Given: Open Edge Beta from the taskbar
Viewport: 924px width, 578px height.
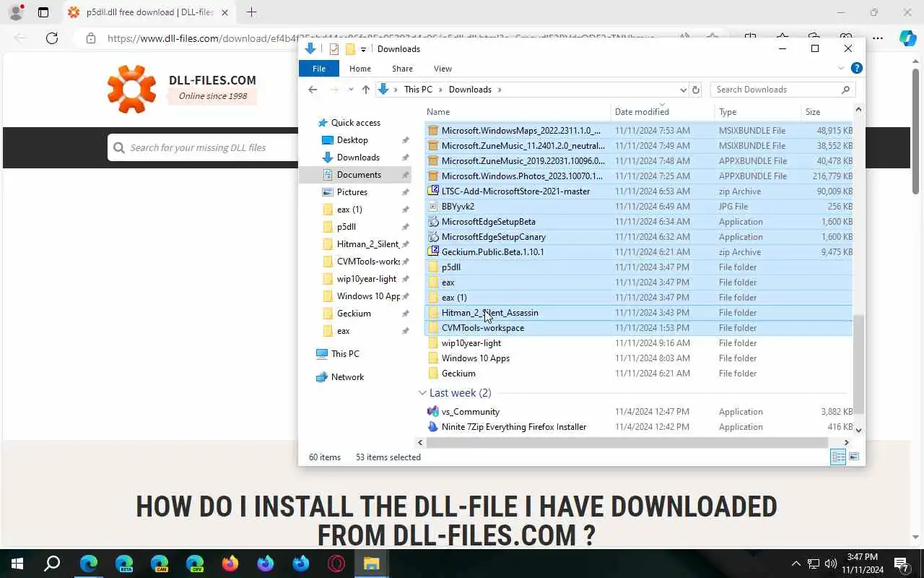Looking at the screenshot, I should click(124, 564).
